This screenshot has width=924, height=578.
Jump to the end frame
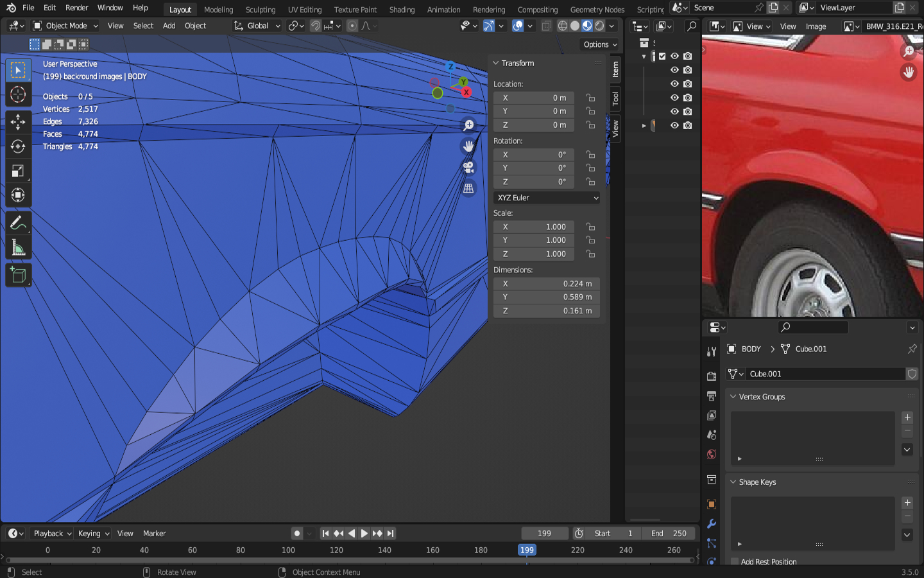[x=390, y=534]
